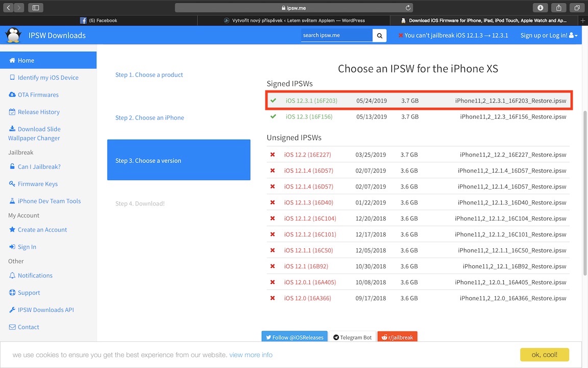588x368 pixels.
Task: Click the page vertical scrollbar
Action: [x=585, y=193]
